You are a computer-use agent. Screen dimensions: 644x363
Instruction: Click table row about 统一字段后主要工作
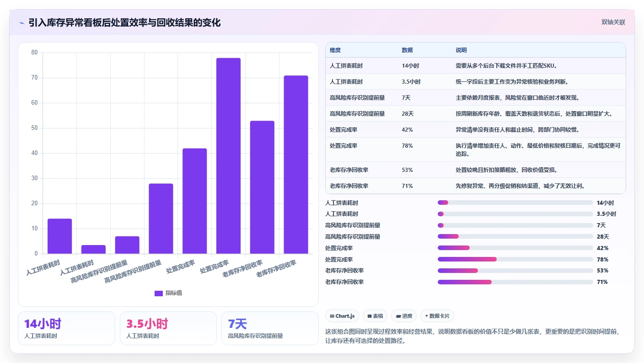pos(475,81)
